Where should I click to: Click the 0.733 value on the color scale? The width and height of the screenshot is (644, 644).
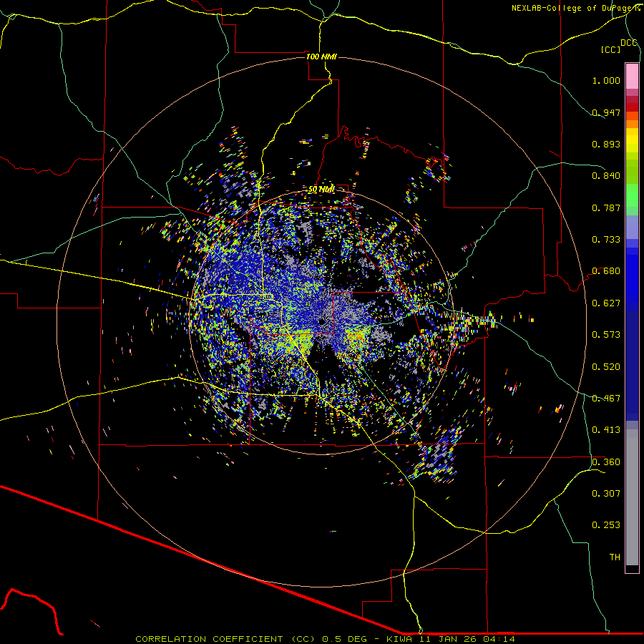(606, 240)
